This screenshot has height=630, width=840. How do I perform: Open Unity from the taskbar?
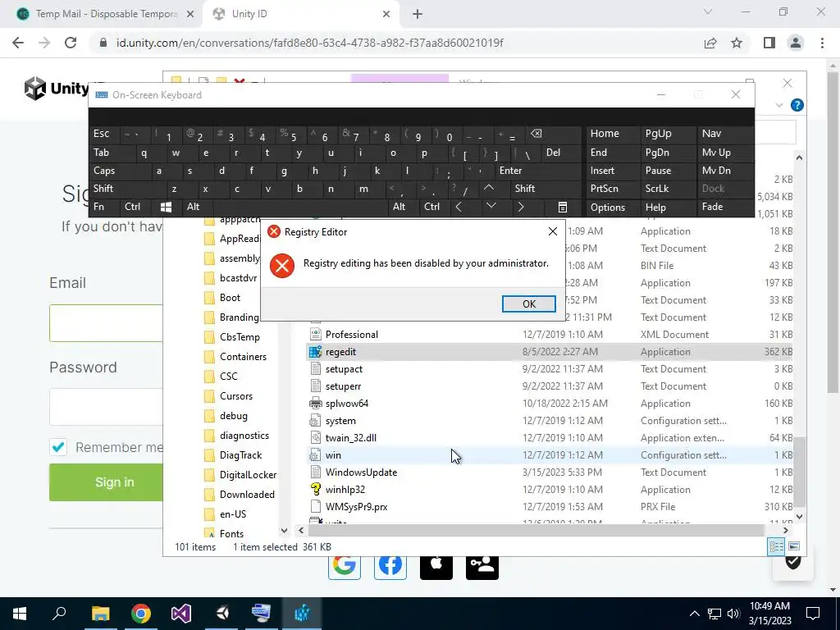[221, 614]
